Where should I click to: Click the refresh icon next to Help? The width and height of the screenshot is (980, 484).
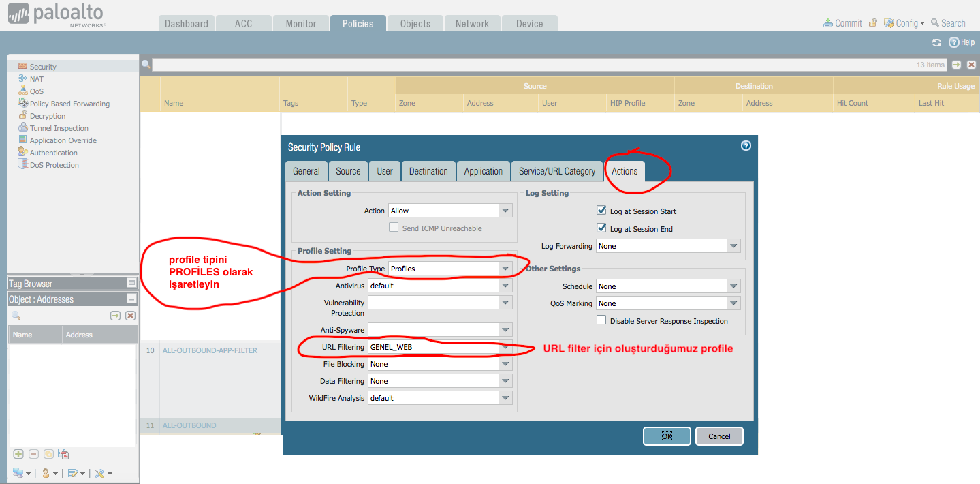click(x=936, y=42)
